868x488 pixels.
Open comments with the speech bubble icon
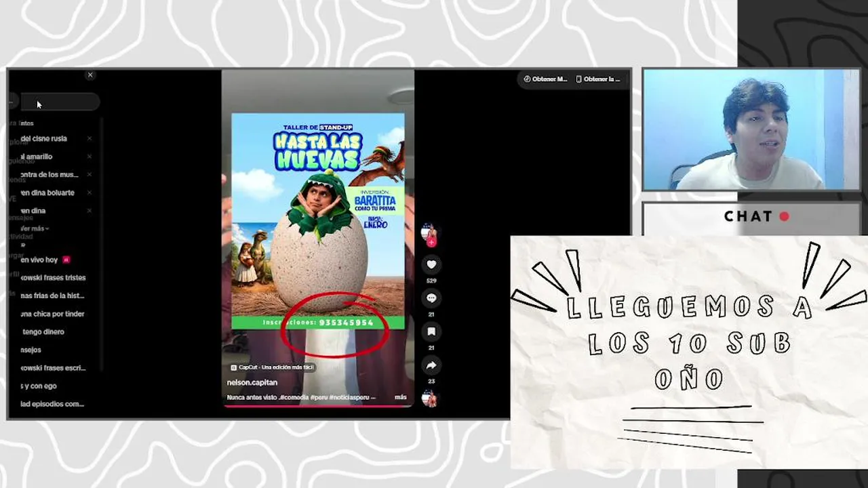[431, 298]
